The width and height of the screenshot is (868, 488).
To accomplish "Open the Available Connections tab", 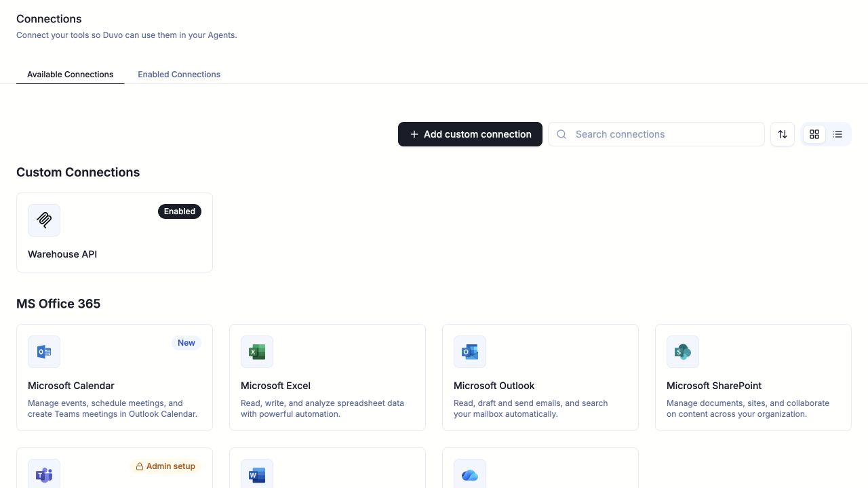I will 71,74.
